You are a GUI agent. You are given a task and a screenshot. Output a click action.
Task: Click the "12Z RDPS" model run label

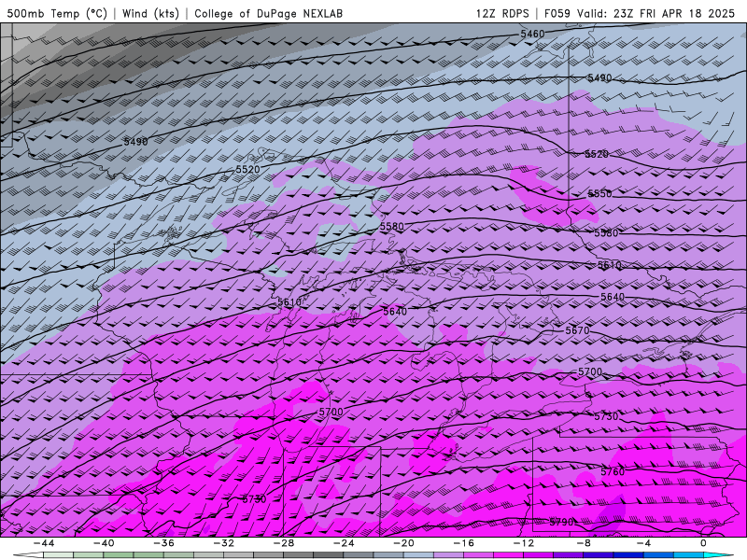coord(502,13)
